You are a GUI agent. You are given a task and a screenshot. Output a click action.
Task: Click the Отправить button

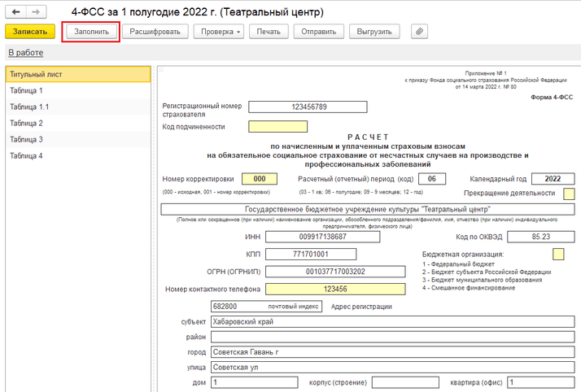pyautogui.click(x=319, y=32)
